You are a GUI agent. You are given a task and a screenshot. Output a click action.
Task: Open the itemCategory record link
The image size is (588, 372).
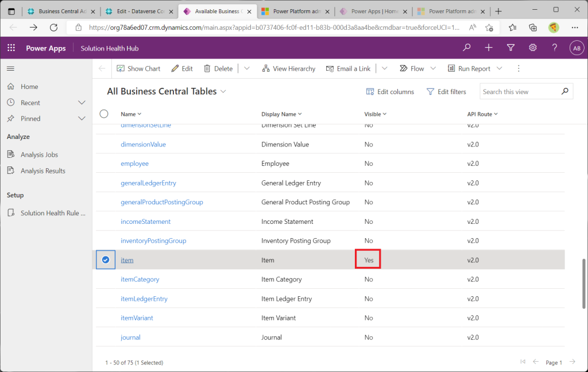140,280
